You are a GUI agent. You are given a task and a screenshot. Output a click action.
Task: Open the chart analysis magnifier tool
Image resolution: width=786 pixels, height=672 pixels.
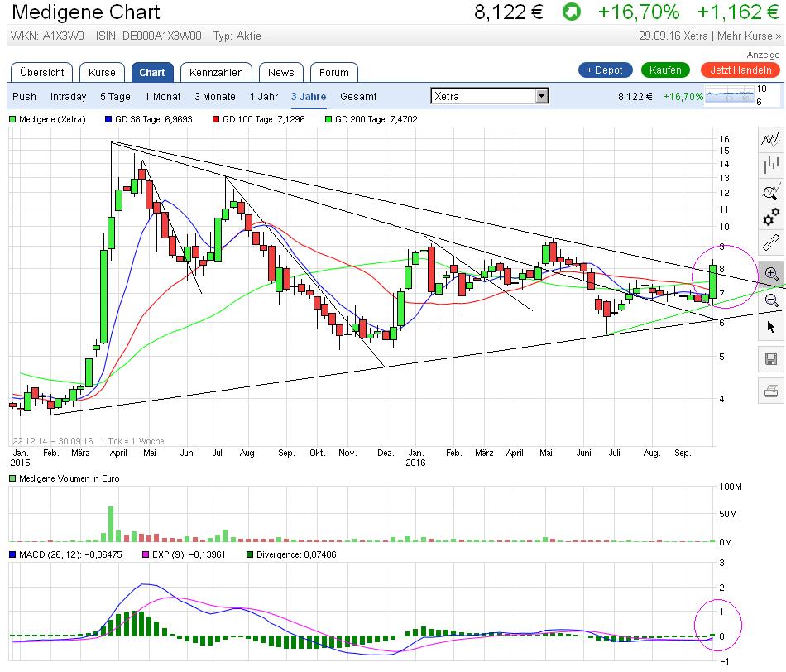[x=771, y=191]
